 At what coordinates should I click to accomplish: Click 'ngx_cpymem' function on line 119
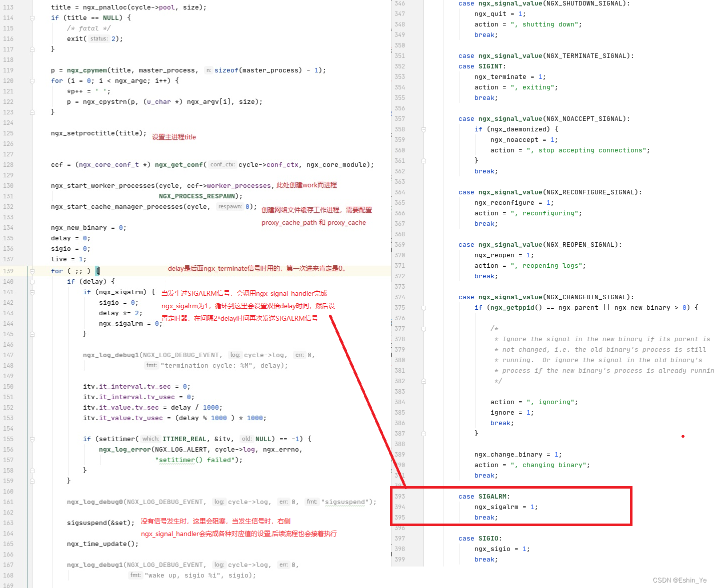click(x=87, y=70)
